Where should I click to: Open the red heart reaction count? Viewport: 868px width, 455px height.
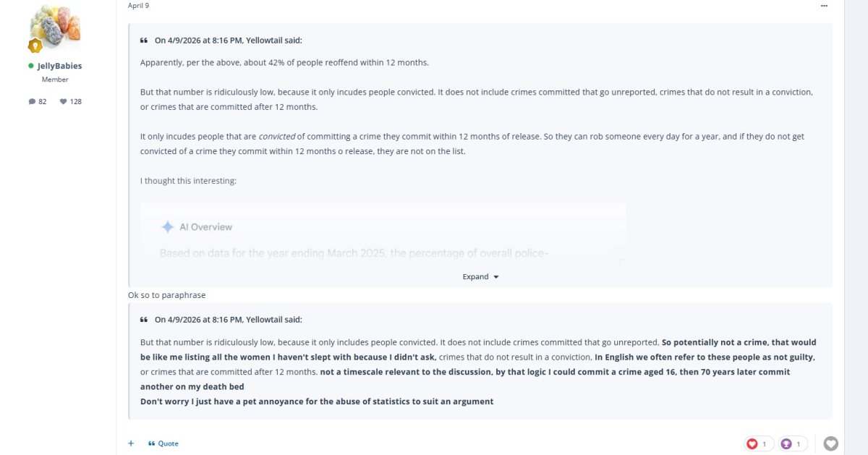coord(757,443)
